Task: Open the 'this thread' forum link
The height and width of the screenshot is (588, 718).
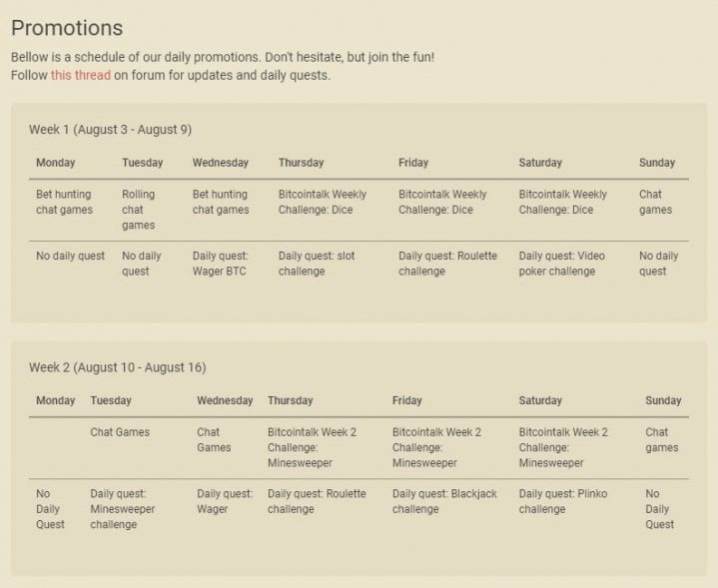Action: tap(81, 75)
